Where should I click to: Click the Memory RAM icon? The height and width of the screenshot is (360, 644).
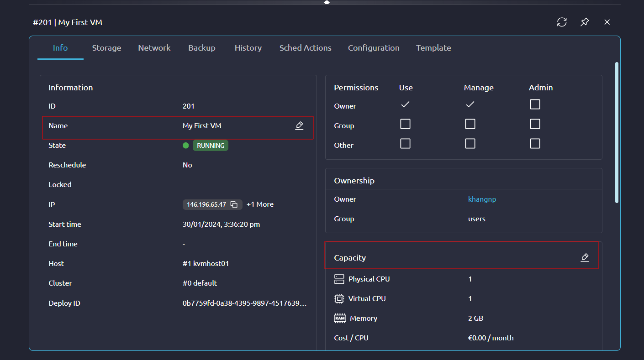[339, 318]
